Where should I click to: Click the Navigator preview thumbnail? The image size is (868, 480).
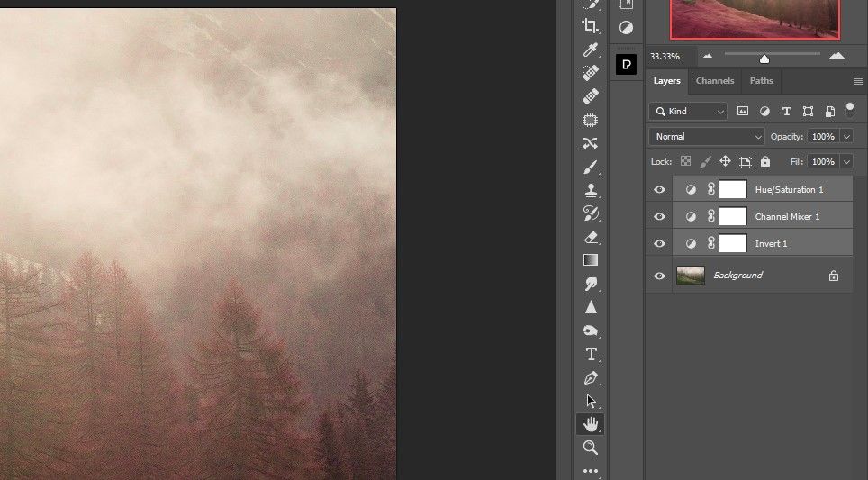pyautogui.click(x=755, y=20)
